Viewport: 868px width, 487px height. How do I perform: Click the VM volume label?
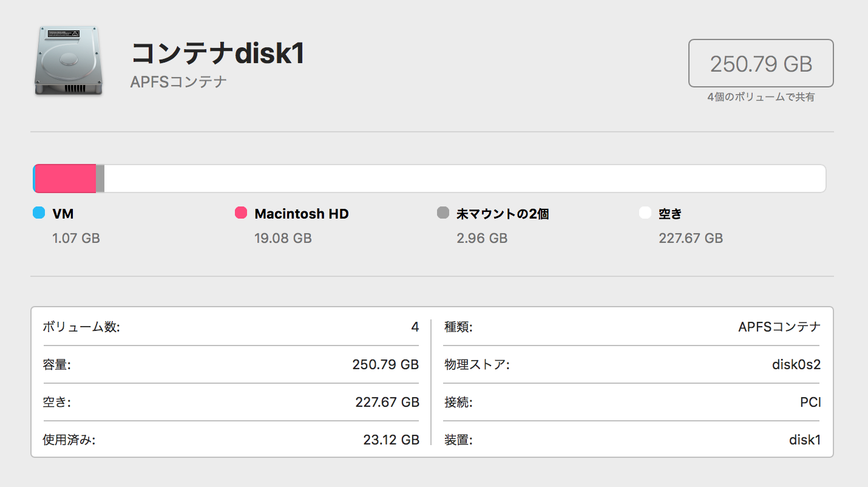coord(63,214)
